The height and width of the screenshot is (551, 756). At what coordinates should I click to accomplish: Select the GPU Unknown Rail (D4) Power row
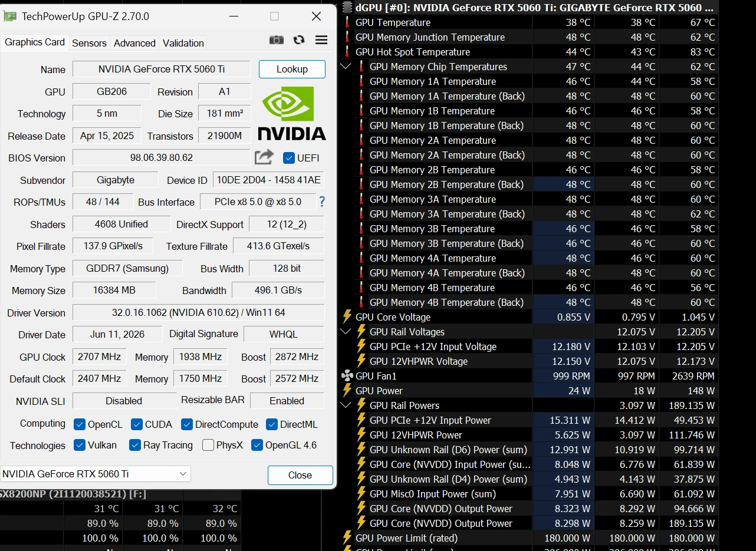[528, 479]
